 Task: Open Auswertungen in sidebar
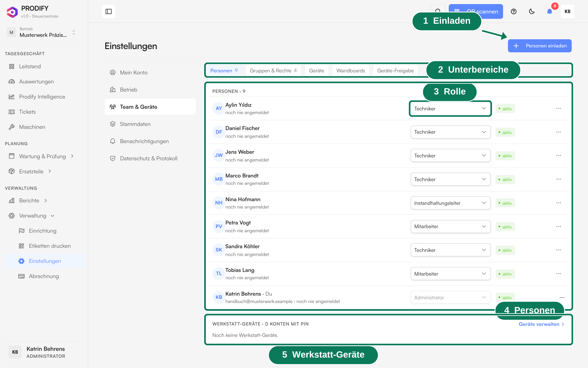click(x=44, y=82)
